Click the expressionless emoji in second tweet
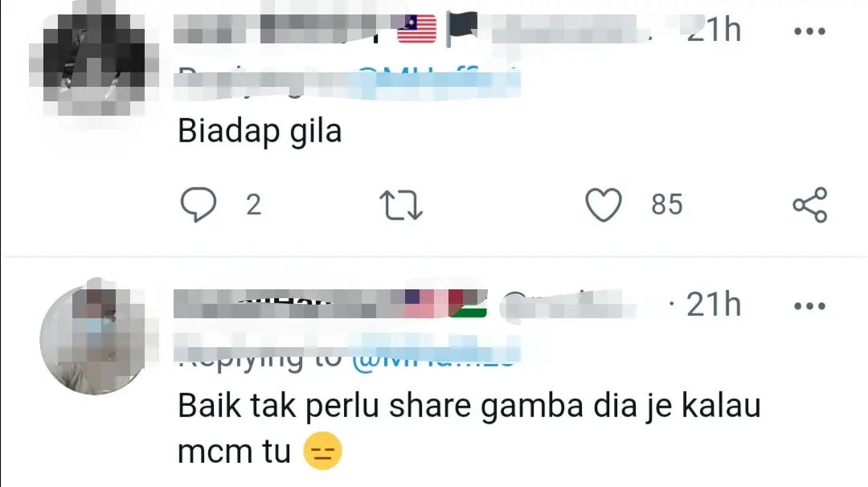 click(x=323, y=451)
